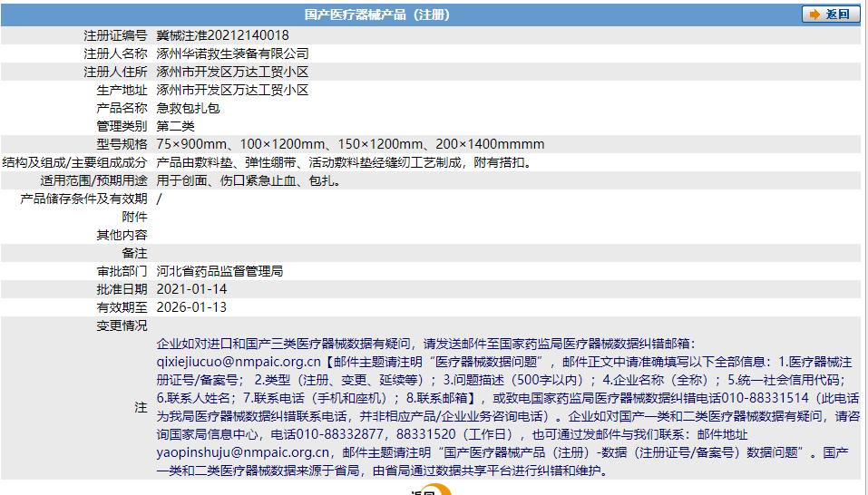Click the specification value 75×900mm、100×1200mm
Image resolution: width=868 pixels, height=495 pixels.
[240, 144]
